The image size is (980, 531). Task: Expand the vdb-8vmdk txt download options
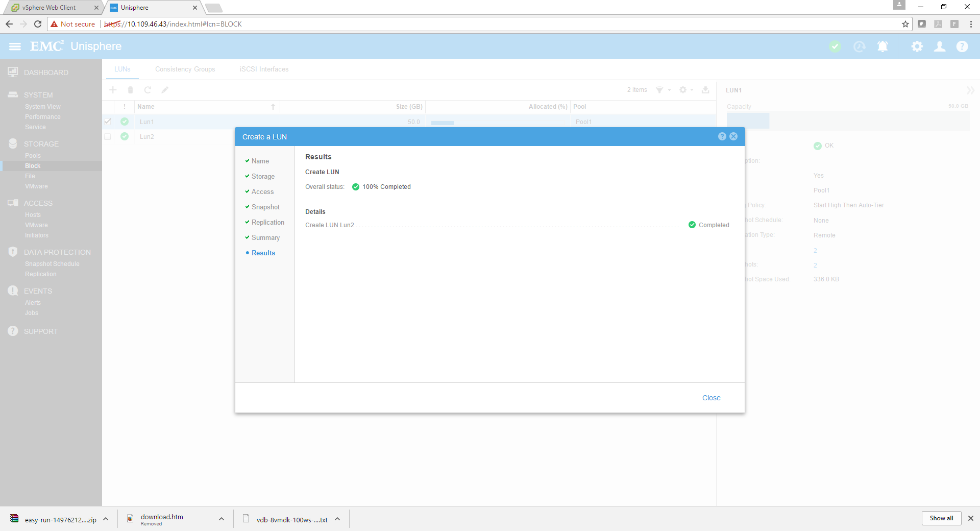(337, 519)
